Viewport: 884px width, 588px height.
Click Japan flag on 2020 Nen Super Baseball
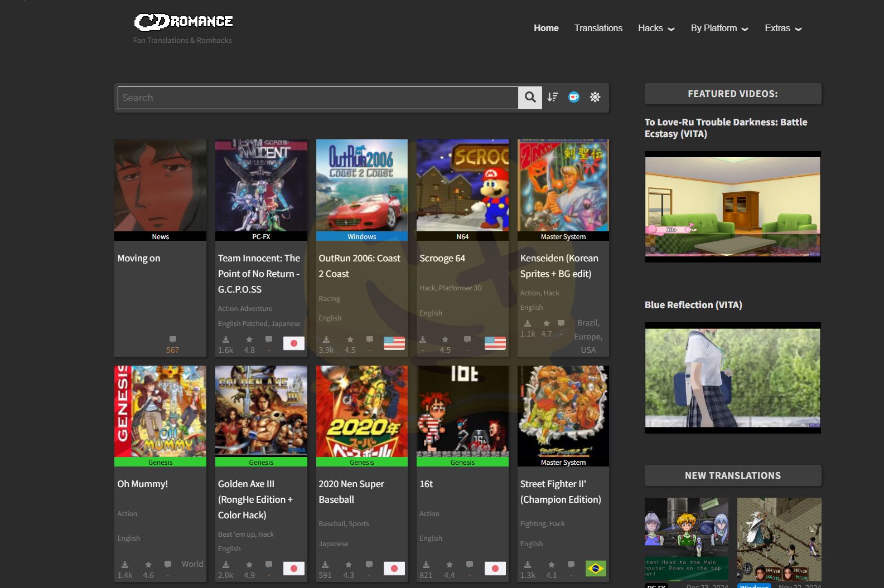point(394,568)
